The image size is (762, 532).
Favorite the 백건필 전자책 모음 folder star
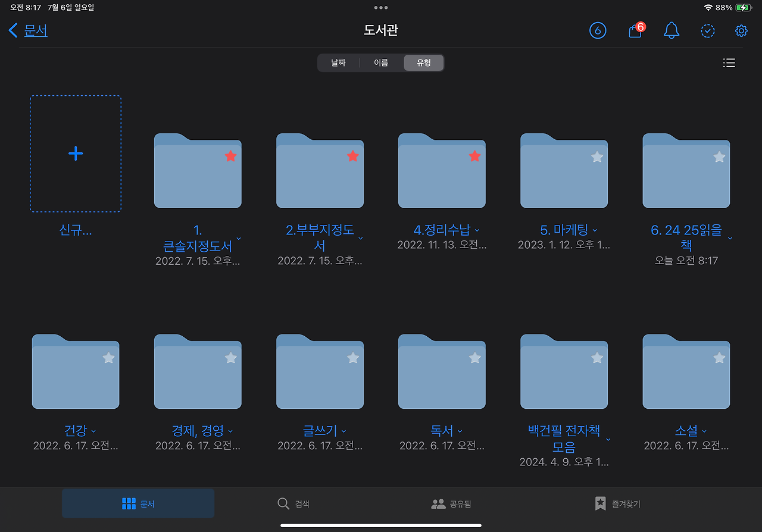pos(597,358)
